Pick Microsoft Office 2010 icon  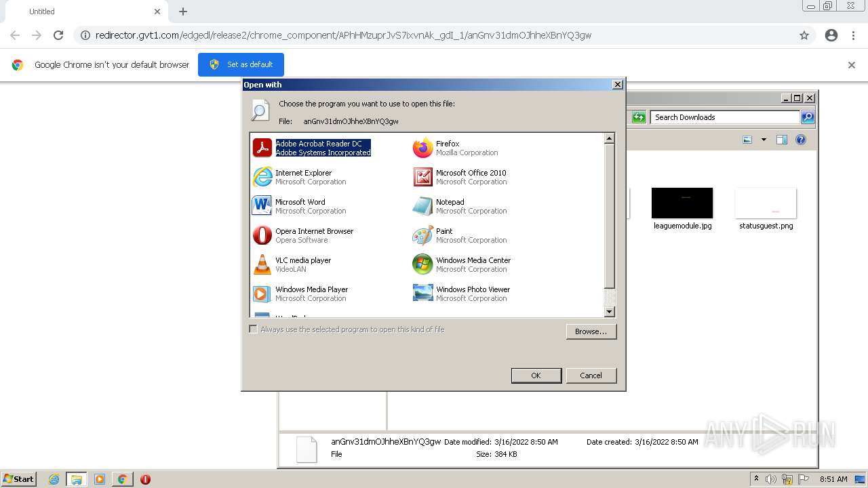pyautogui.click(x=422, y=177)
